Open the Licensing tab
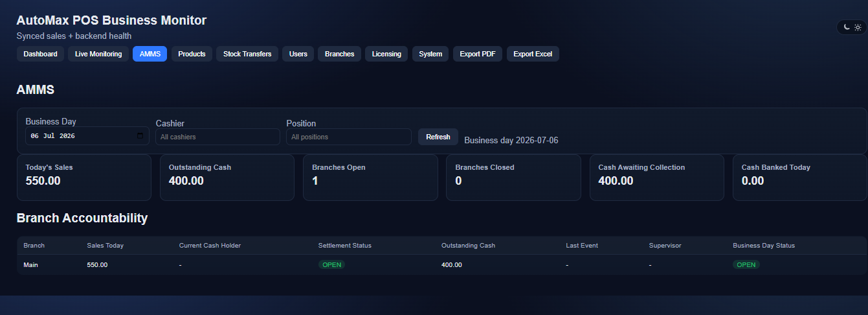The image size is (868, 315). pyautogui.click(x=386, y=54)
